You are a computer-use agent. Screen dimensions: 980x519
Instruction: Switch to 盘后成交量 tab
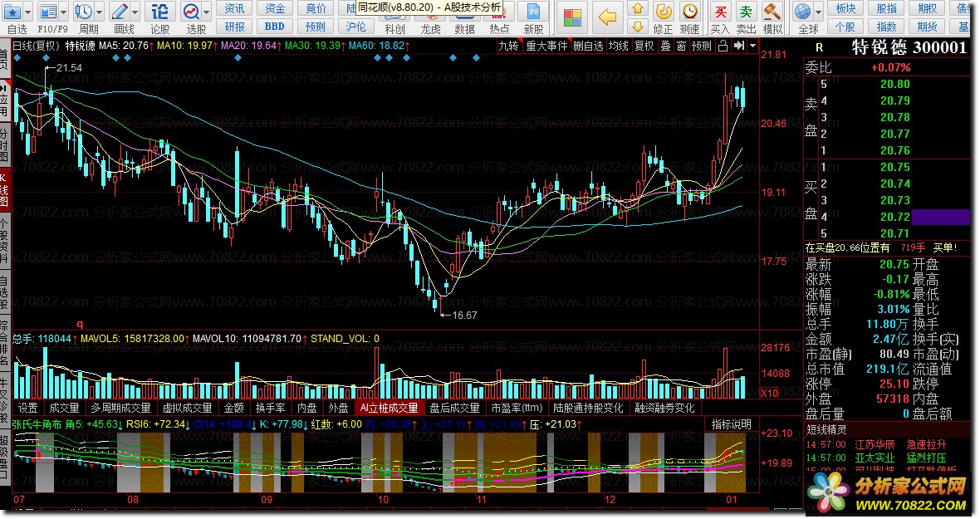click(453, 408)
